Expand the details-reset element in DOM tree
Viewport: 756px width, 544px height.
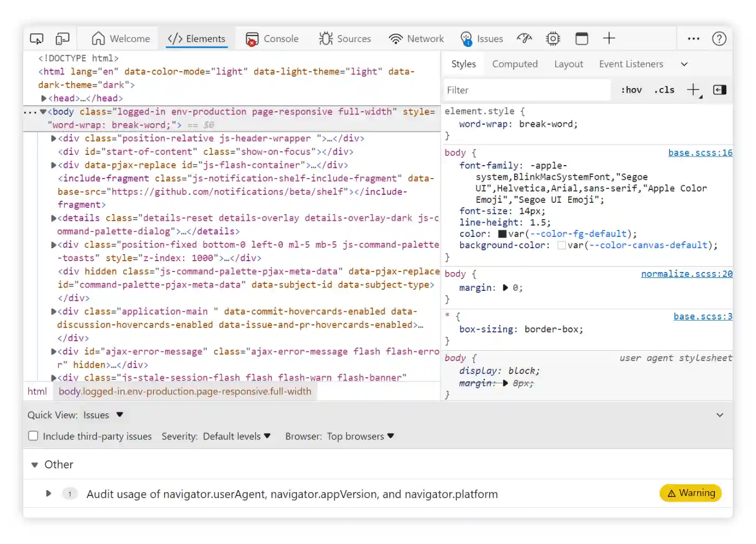pos(52,217)
